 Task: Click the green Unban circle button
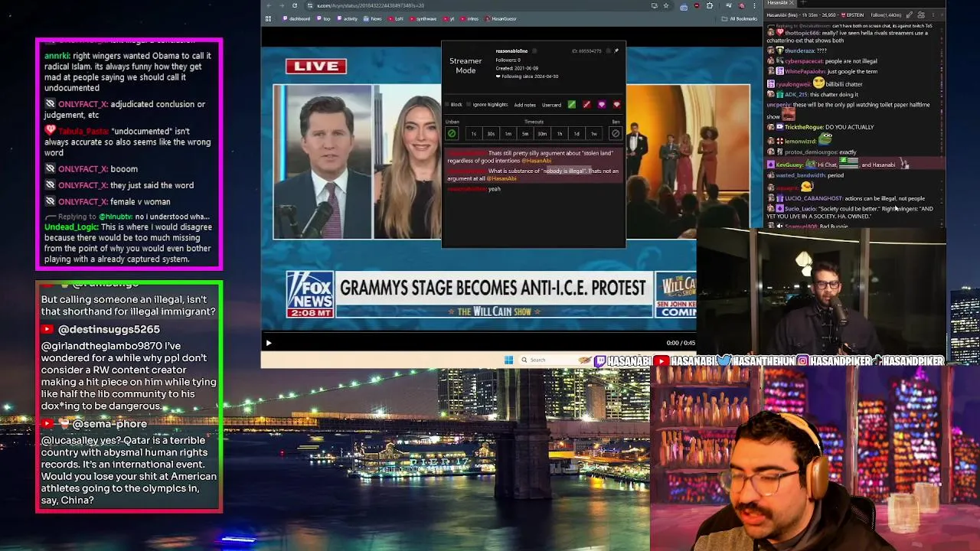click(452, 133)
